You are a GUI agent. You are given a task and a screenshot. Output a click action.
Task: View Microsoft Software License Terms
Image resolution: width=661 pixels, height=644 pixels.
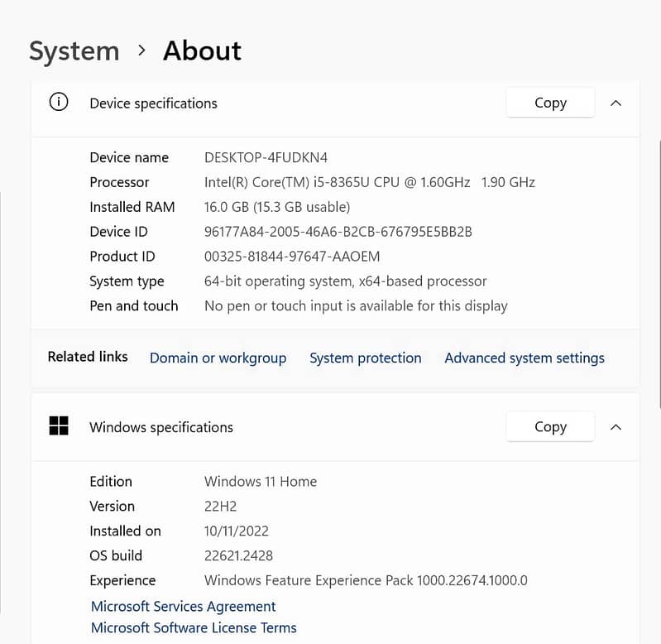click(x=194, y=627)
